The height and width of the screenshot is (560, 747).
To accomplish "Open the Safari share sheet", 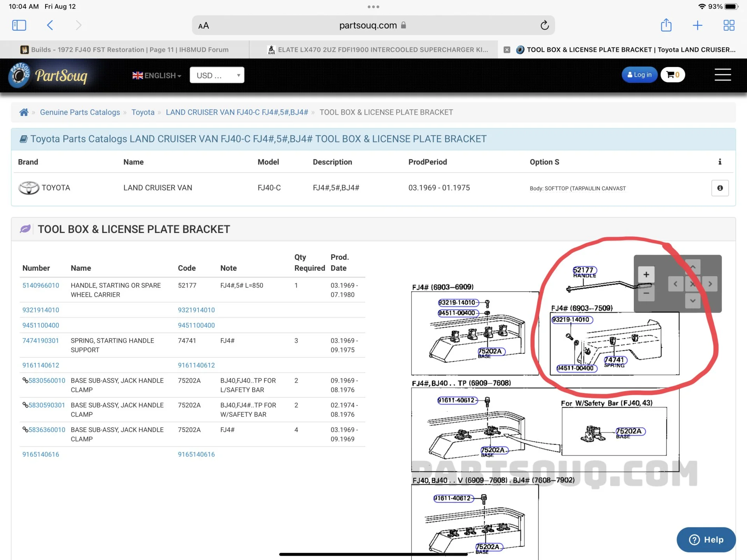I will click(x=666, y=25).
